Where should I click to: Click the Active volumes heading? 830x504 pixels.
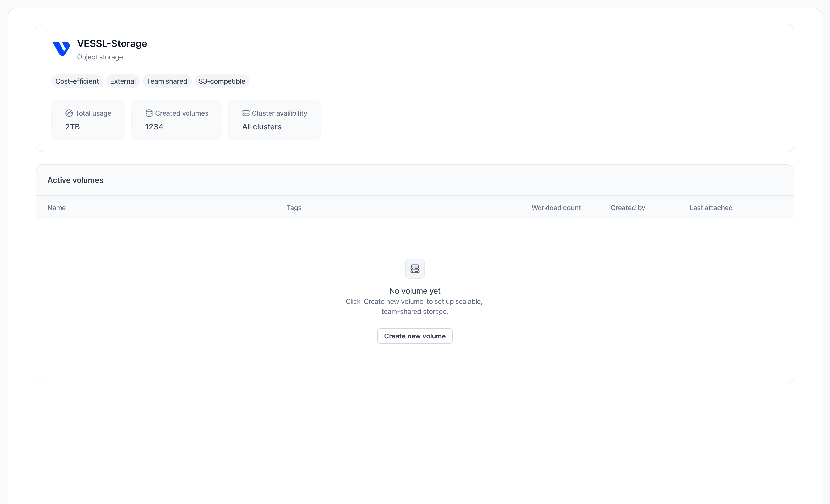(x=75, y=180)
